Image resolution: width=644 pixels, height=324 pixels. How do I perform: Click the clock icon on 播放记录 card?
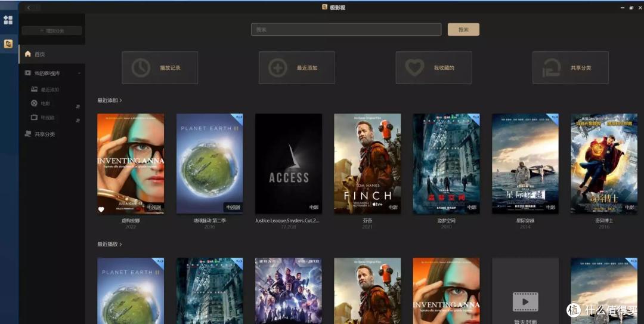(141, 68)
